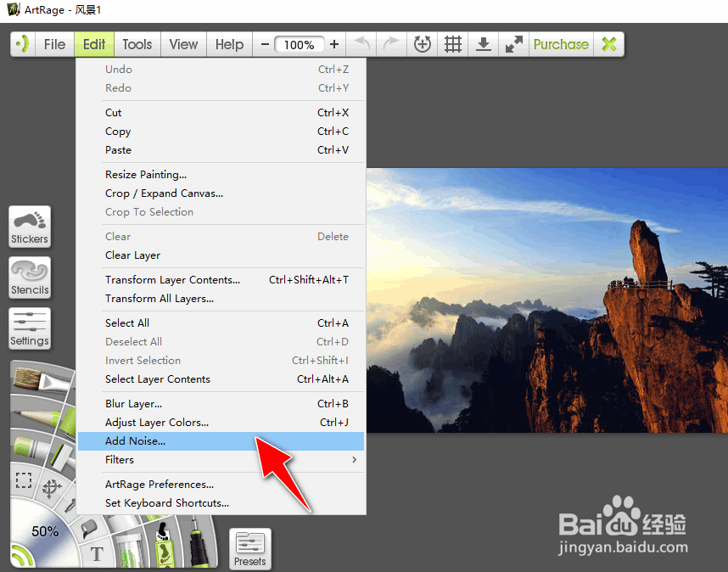Toggle the grid icon in toolbar
This screenshot has width=728, height=572.
click(453, 44)
